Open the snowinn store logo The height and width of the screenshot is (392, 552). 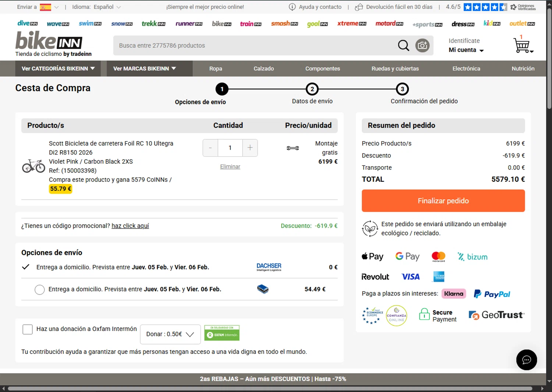coord(122,24)
